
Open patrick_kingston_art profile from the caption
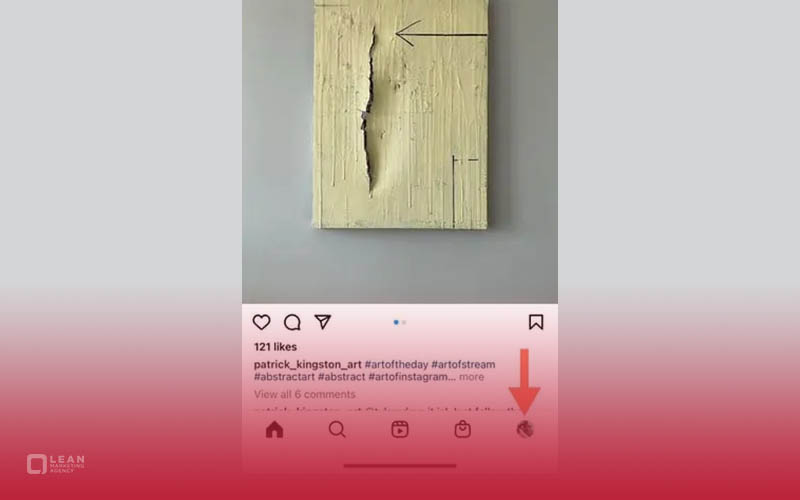tap(308, 364)
